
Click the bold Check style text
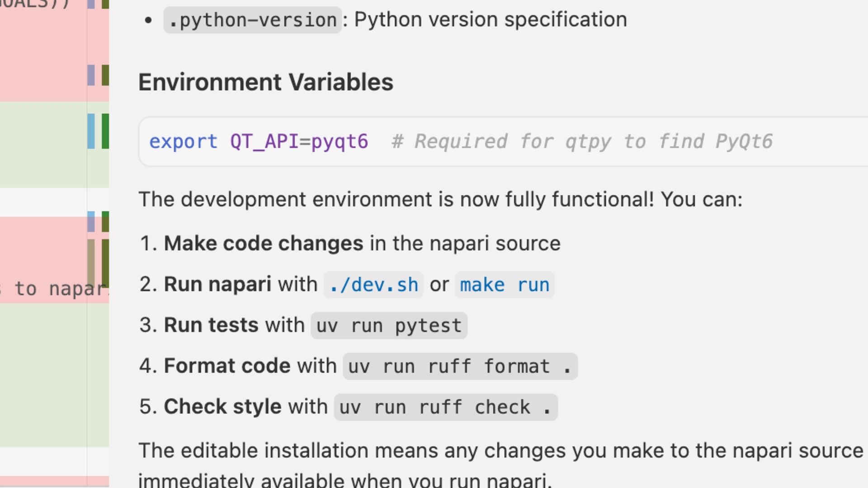[222, 407]
